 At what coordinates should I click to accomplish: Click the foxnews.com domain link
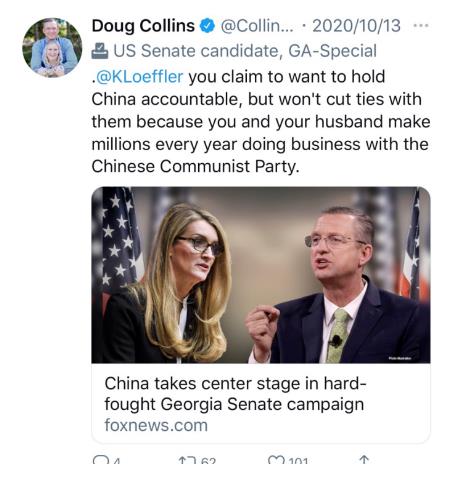pos(156,425)
